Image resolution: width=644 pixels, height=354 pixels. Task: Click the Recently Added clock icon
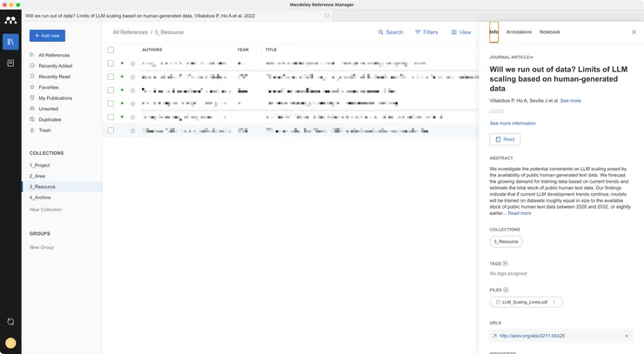click(32, 65)
